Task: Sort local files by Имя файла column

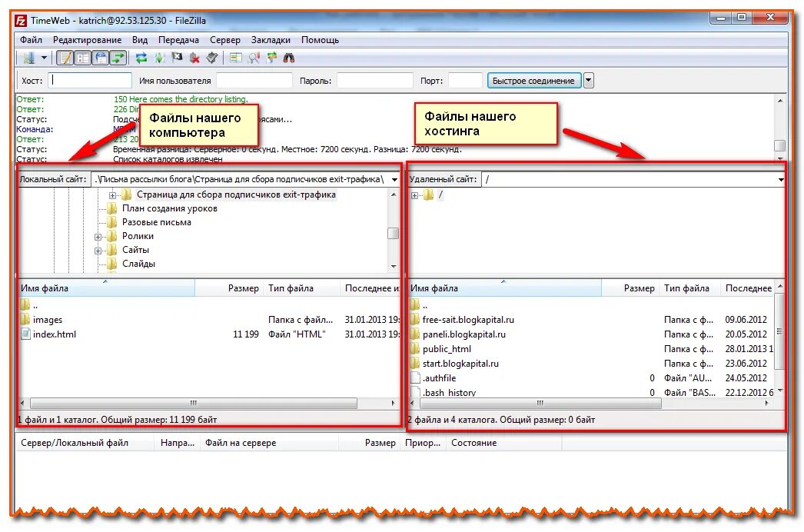Action: (107, 288)
